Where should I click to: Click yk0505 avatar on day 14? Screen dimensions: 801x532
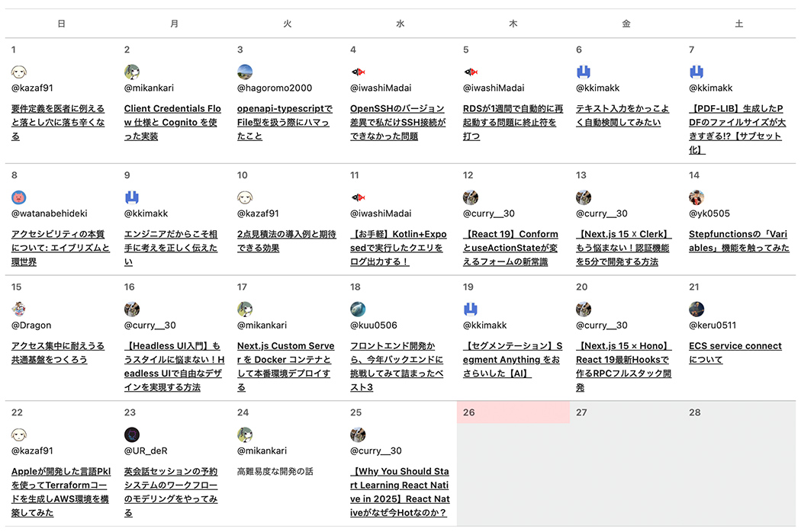(696, 197)
